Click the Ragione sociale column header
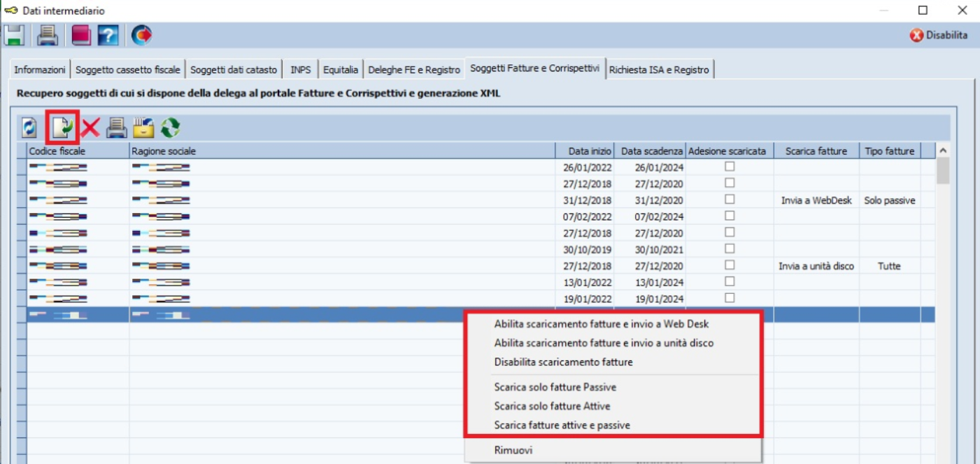This screenshot has height=464, width=980. pyautogui.click(x=343, y=150)
